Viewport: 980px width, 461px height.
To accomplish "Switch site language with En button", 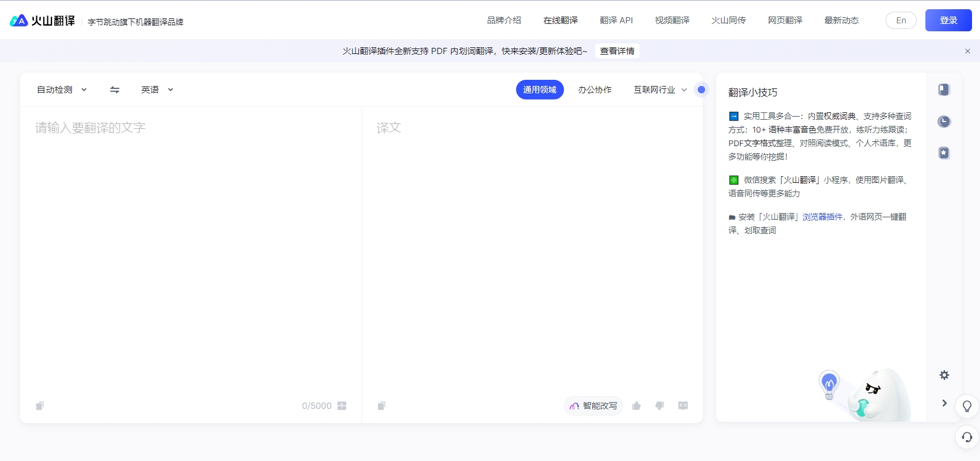I will tap(901, 20).
